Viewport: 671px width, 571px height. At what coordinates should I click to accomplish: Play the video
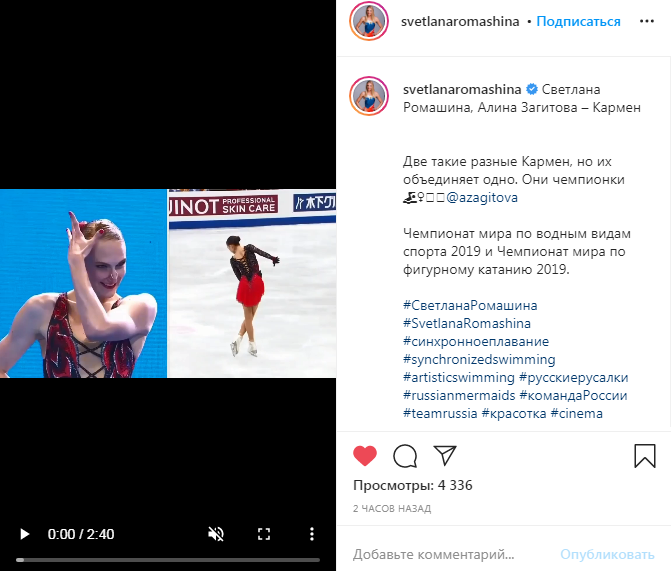24,534
